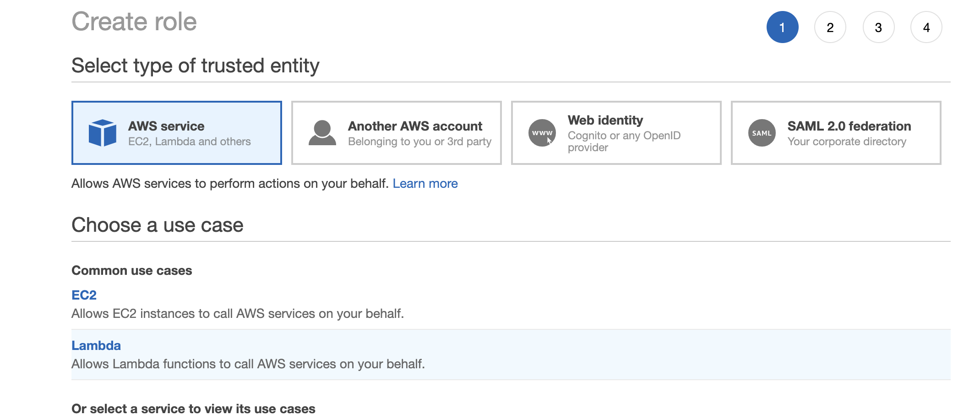Viewport: 980px width, 415px height.
Task: Click the Web identity WWW icon
Action: [542, 133]
